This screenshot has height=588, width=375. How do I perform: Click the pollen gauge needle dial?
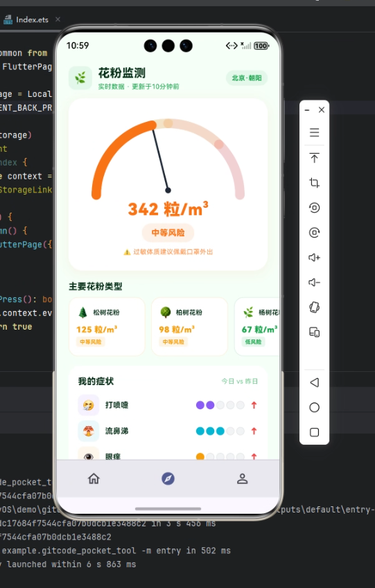point(168,159)
